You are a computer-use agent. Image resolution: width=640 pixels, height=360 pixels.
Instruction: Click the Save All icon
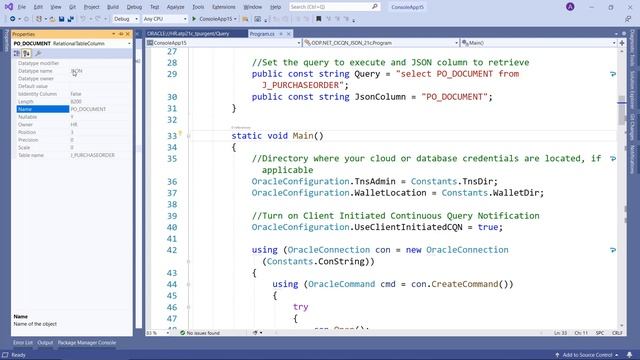tap(70, 19)
